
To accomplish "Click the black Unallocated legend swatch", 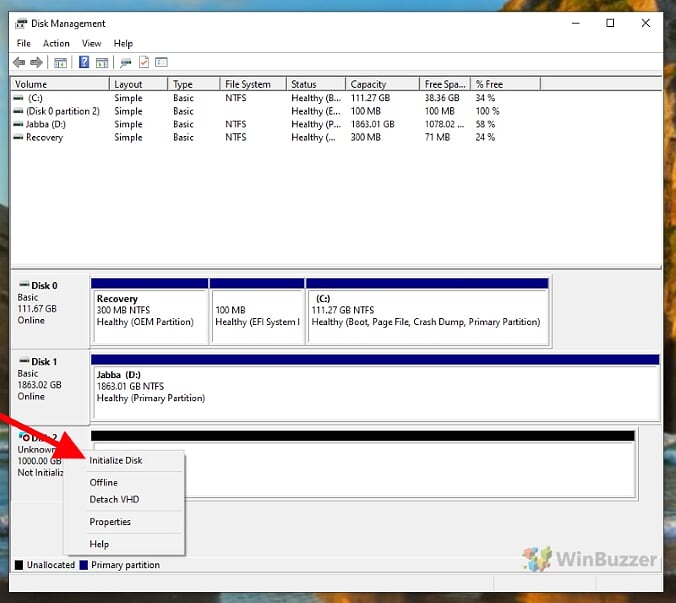I will click(x=19, y=565).
